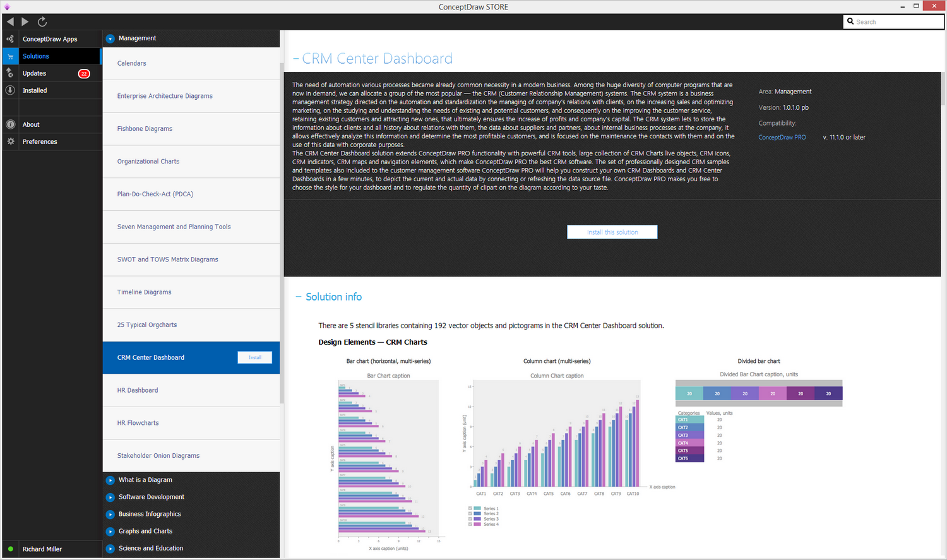Toggle the Series 2 legend checkbox

click(470, 514)
